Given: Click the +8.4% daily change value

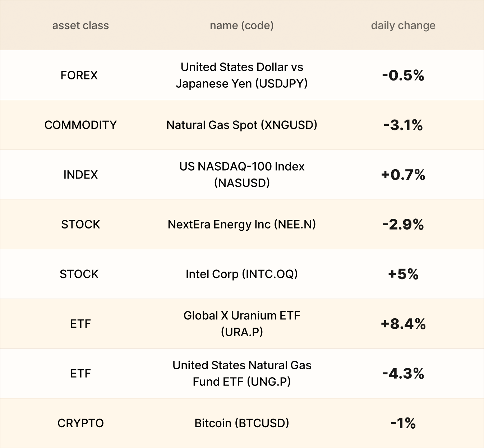Looking at the screenshot, I should pos(403,324).
